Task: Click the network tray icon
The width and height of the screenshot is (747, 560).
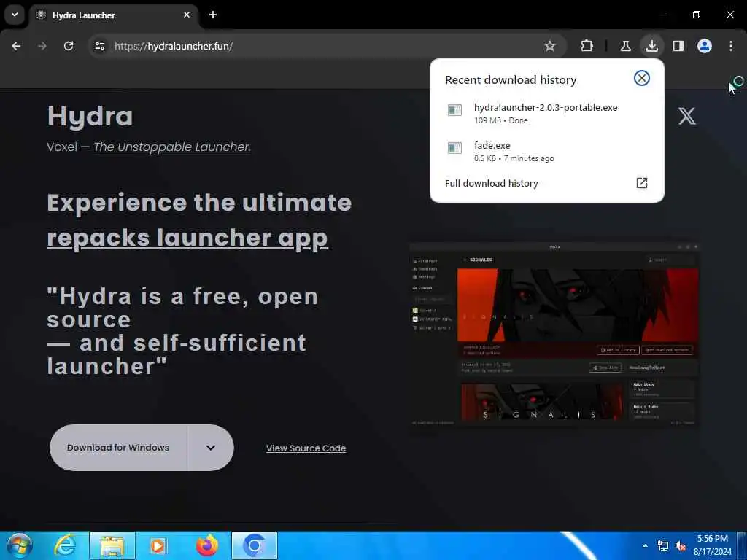Action: 662,545
